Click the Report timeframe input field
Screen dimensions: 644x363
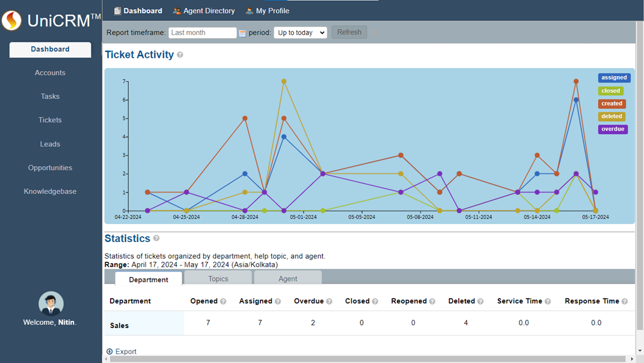click(202, 33)
